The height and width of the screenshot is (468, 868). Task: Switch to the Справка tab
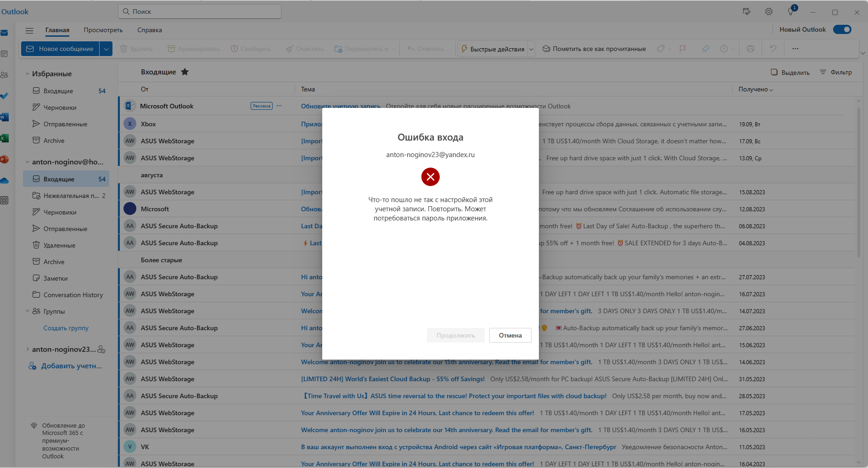tap(150, 30)
